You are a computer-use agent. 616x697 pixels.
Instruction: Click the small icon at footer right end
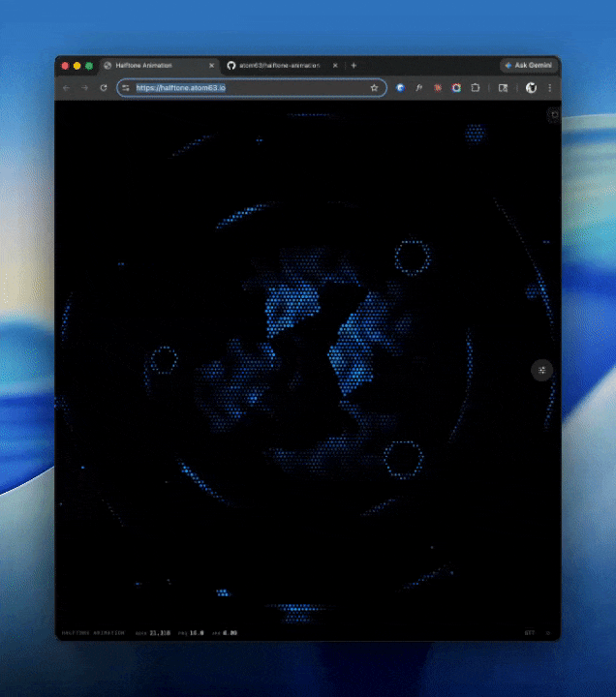[548, 633]
